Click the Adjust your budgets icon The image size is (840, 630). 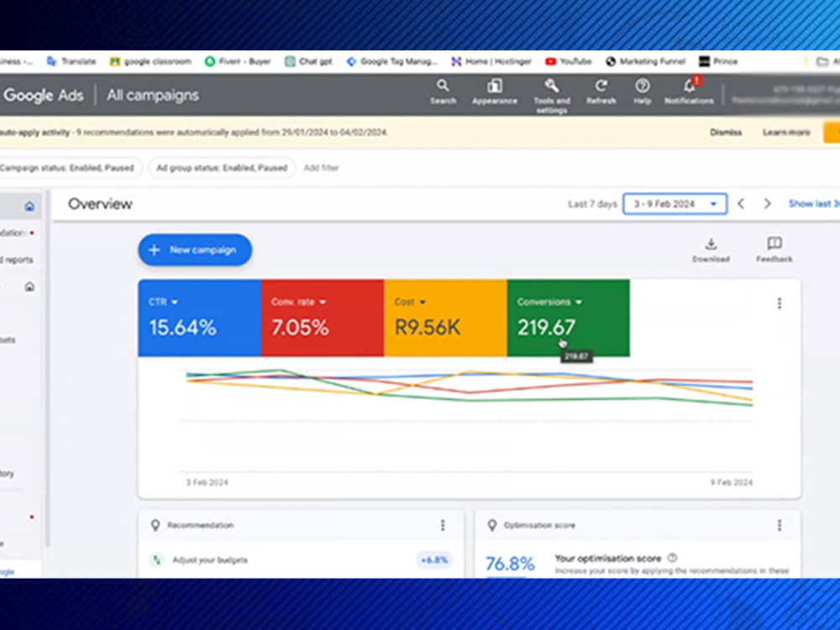pos(156,559)
